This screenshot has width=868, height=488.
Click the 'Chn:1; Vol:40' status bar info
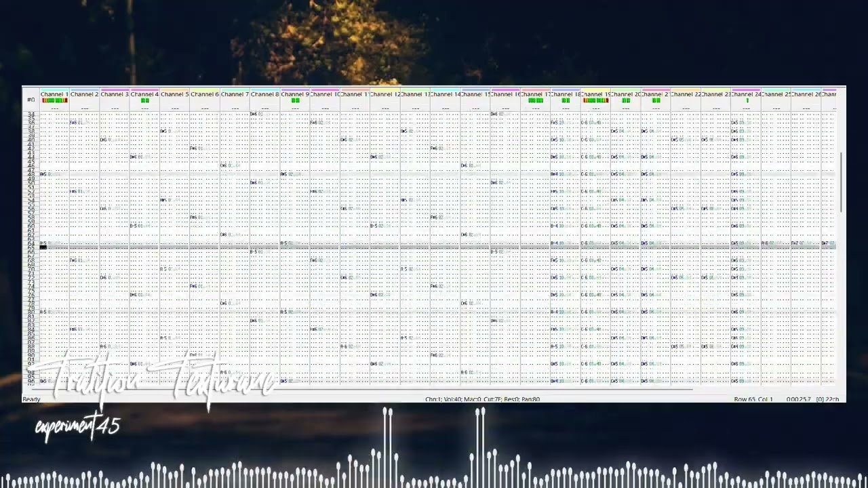click(482, 399)
